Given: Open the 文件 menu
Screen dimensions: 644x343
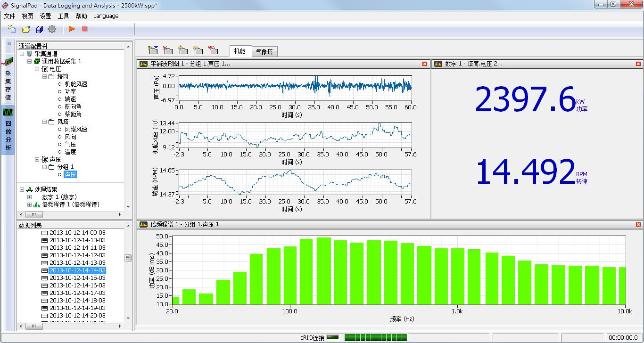Looking at the screenshot, I should point(10,16).
